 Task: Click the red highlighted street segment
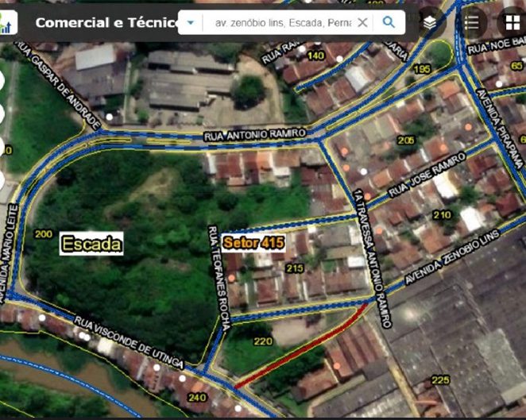pos(302,346)
